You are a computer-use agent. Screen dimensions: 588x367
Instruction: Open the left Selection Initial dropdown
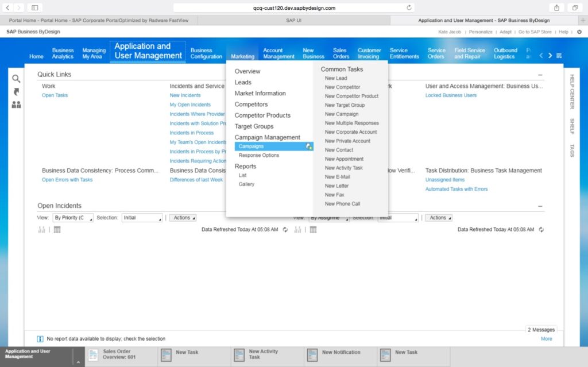coord(142,218)
